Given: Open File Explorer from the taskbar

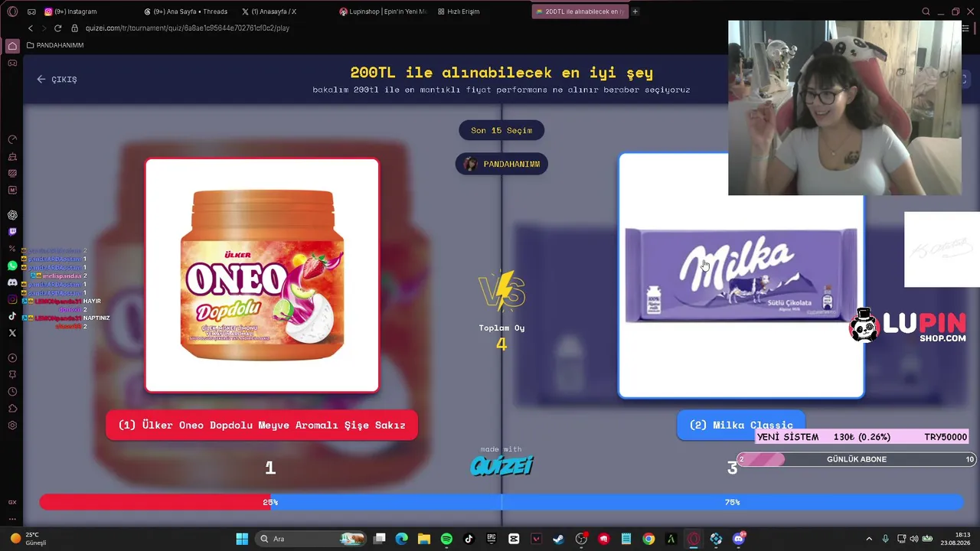Looking at the screenshot, I should pos(424,539).
